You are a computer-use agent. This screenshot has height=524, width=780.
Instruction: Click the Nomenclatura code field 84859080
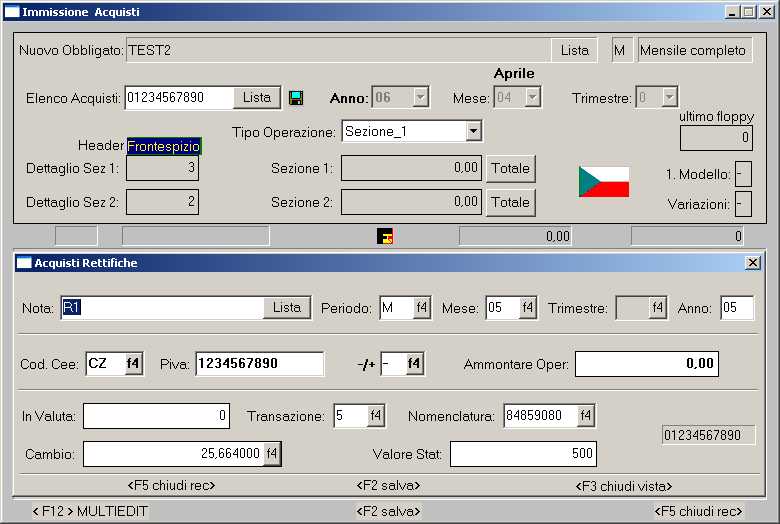coord(541,416)
